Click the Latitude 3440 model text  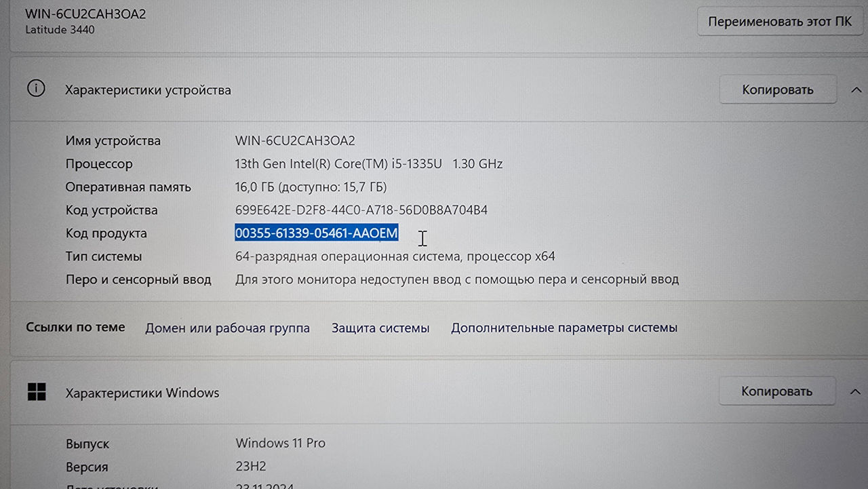[x=60, y=30]
